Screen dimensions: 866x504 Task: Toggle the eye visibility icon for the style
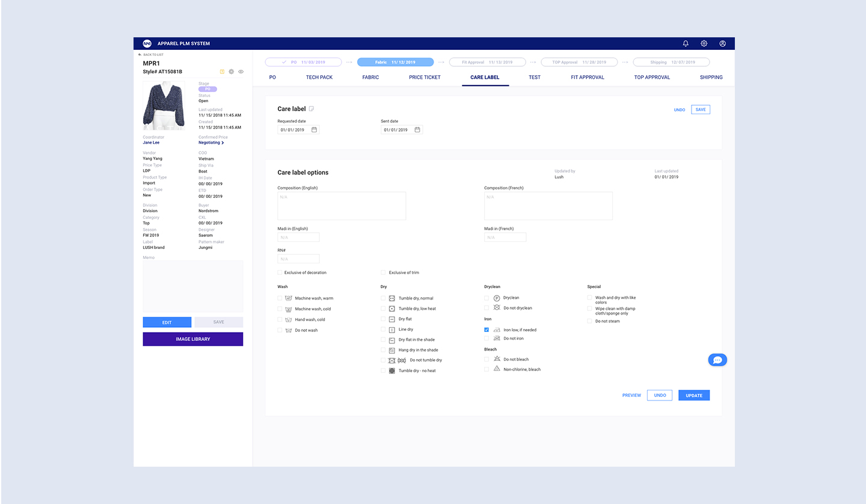coord(241,72)
